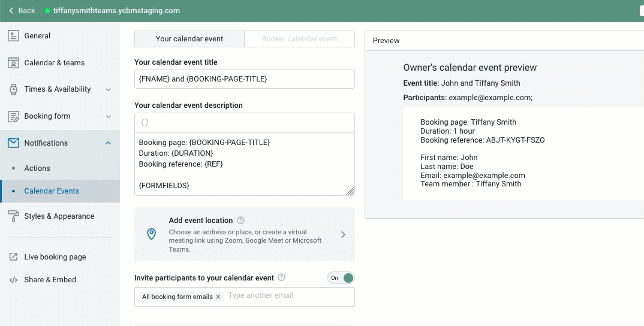Click the Booking form pencil icon
Viewport: 644px width, 326px height.
(13, 116)
